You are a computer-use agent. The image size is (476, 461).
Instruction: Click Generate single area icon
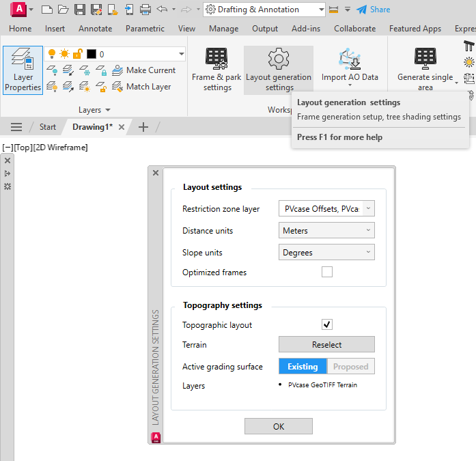tap(425, 60)
